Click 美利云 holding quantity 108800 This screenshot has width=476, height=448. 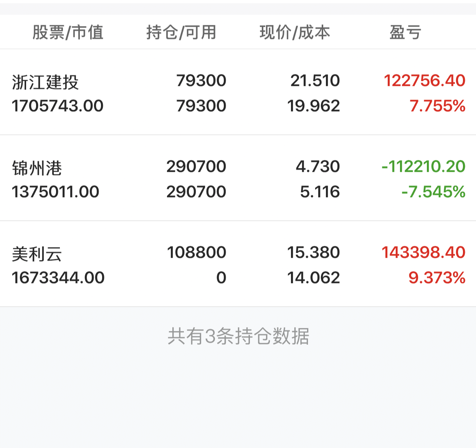pos(197,252)
